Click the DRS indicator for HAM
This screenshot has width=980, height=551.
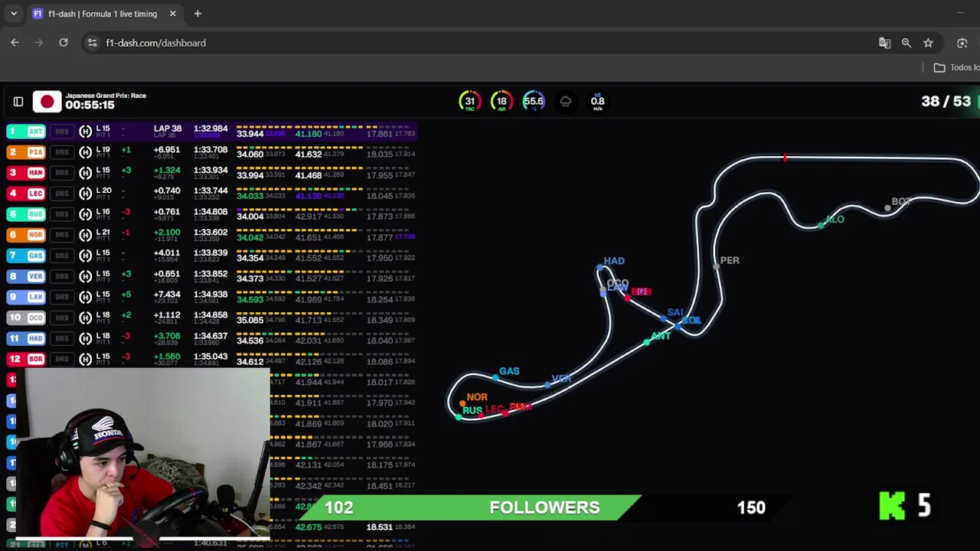pyautogui.click(x=62, y=173)
